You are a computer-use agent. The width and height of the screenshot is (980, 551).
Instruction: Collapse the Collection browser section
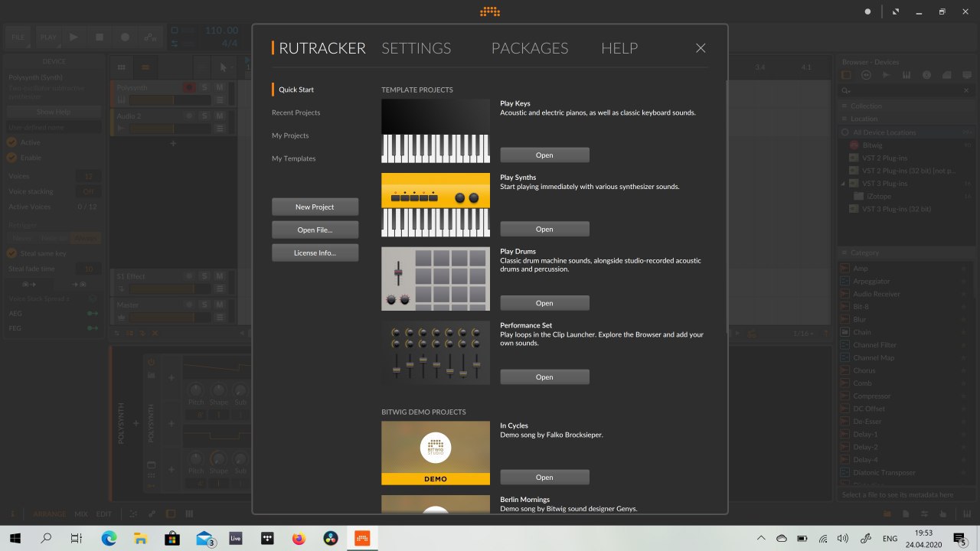pyautogui.click(x=844, y=106)
